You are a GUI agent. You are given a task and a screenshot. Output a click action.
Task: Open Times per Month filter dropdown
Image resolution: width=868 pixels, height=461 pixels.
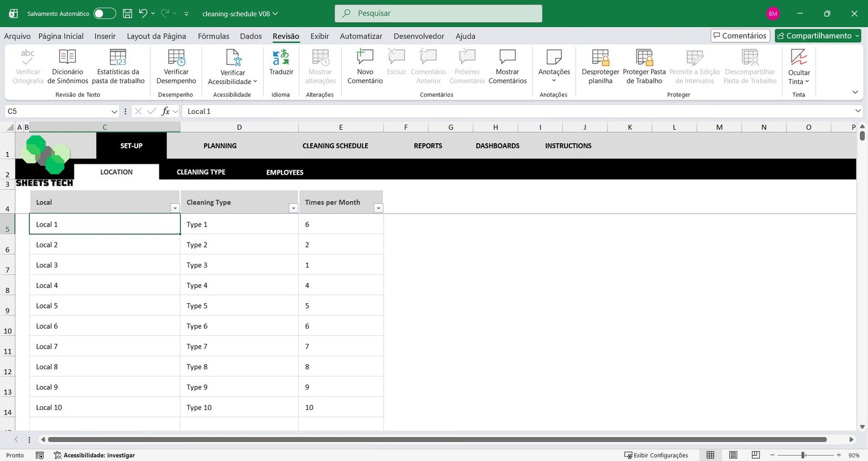click(379, 208)
